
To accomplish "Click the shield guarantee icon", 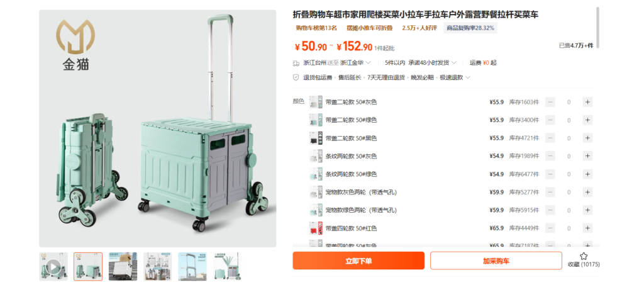I will (296, 77).
